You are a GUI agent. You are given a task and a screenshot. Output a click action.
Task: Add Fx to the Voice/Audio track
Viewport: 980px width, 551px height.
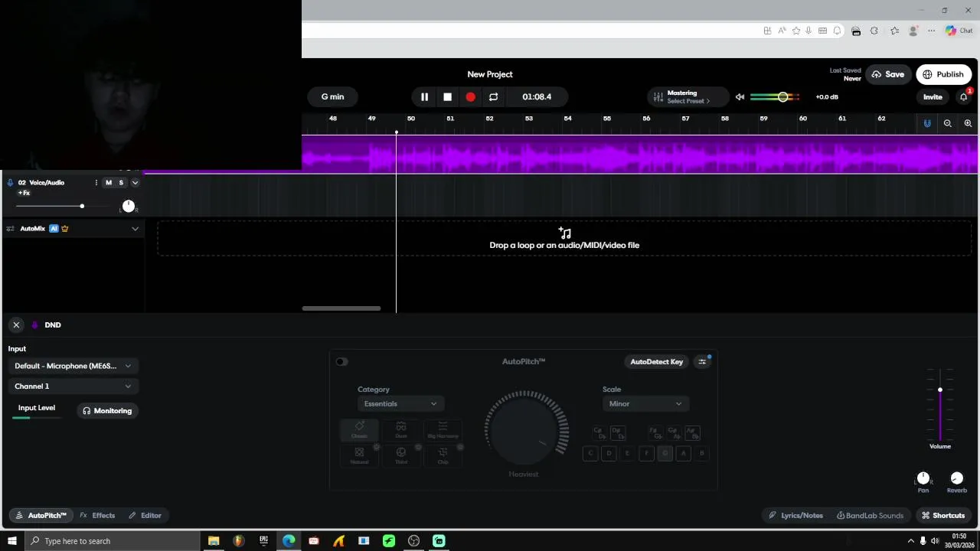pos(24,193)
